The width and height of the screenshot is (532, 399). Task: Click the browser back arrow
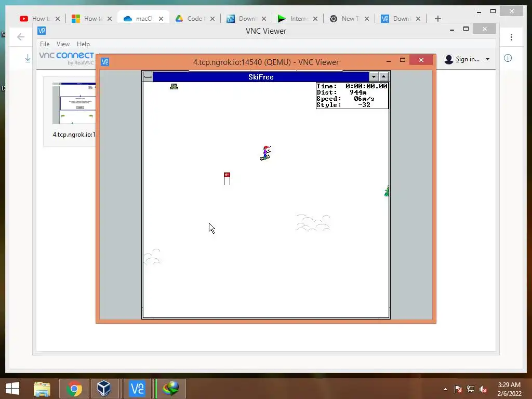[21, 37]
